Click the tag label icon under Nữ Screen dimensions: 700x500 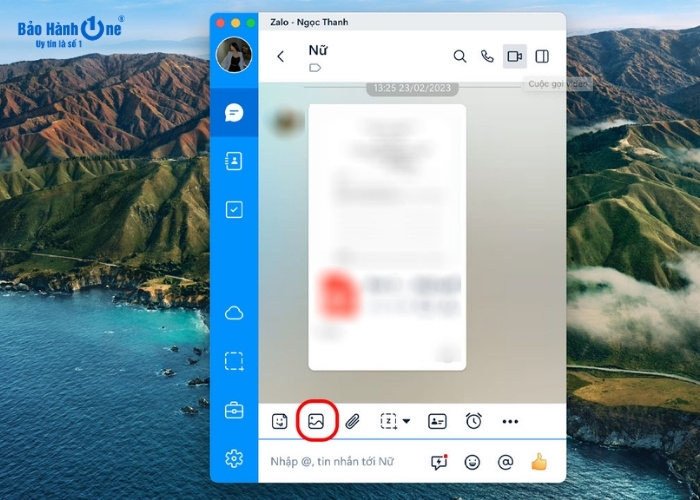(x=315, y=68)
